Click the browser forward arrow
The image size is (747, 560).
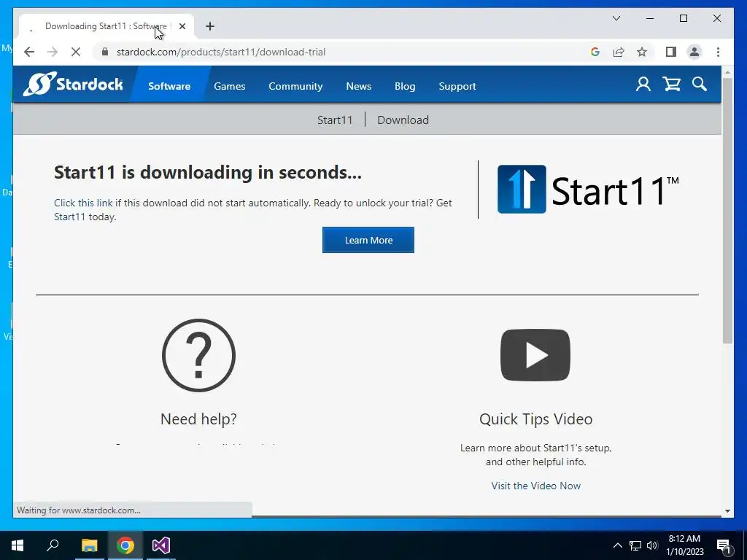click(53, 52)
